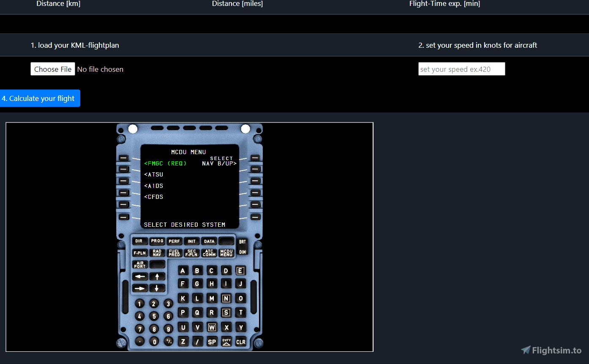This screenshot has height=364, width=589.
Task: Open the MCDU MENU page
Action: point(226,253)
